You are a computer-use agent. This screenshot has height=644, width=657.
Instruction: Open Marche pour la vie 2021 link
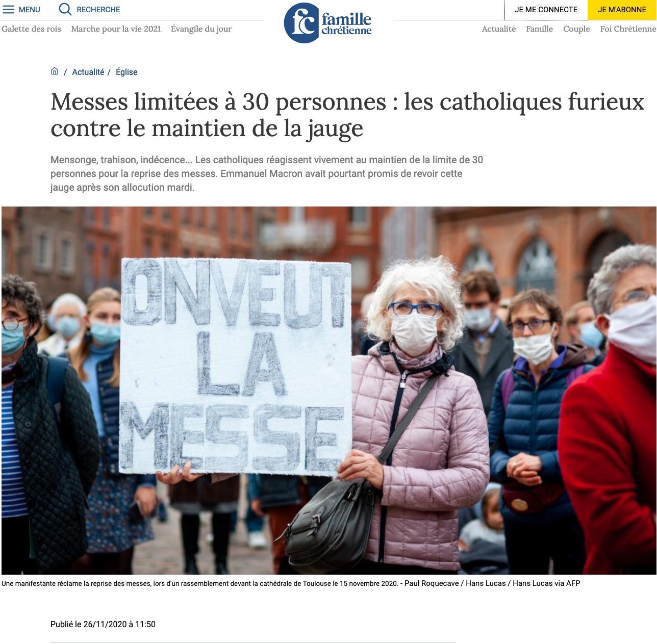point(116,29)
